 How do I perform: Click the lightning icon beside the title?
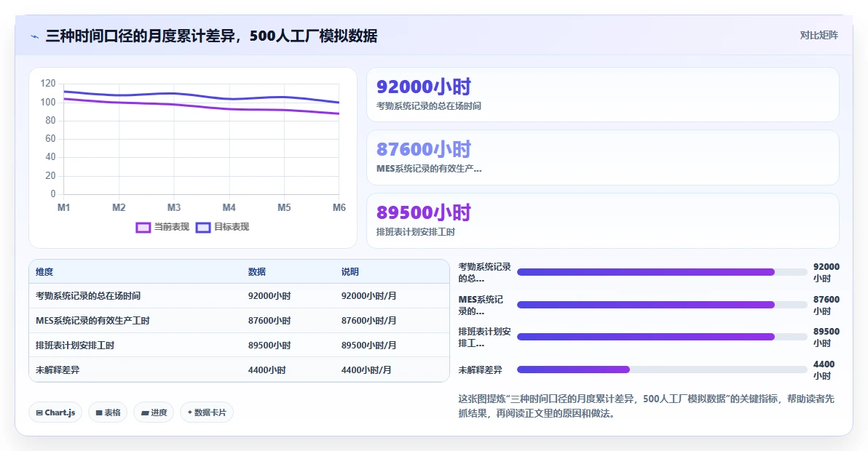pos(34,36)
